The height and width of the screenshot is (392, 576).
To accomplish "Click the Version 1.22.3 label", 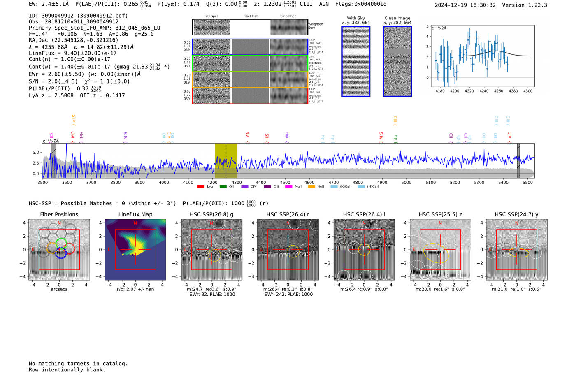I will point(525,5).
